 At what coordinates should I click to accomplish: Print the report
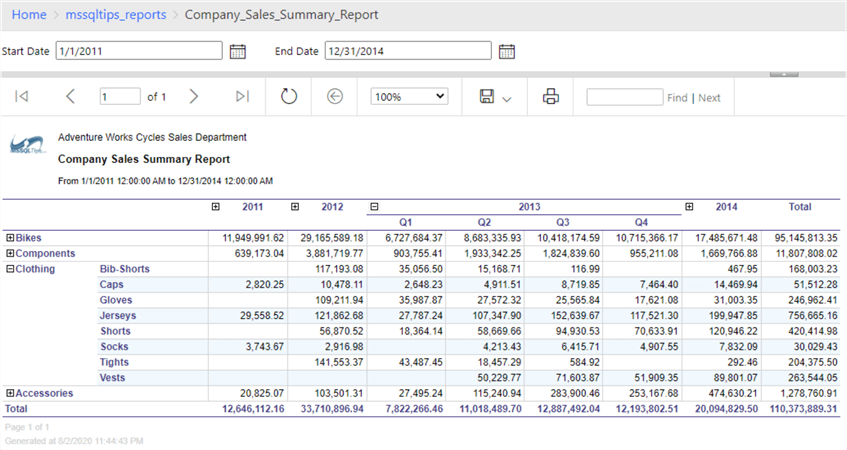click(x=550, y=97)
